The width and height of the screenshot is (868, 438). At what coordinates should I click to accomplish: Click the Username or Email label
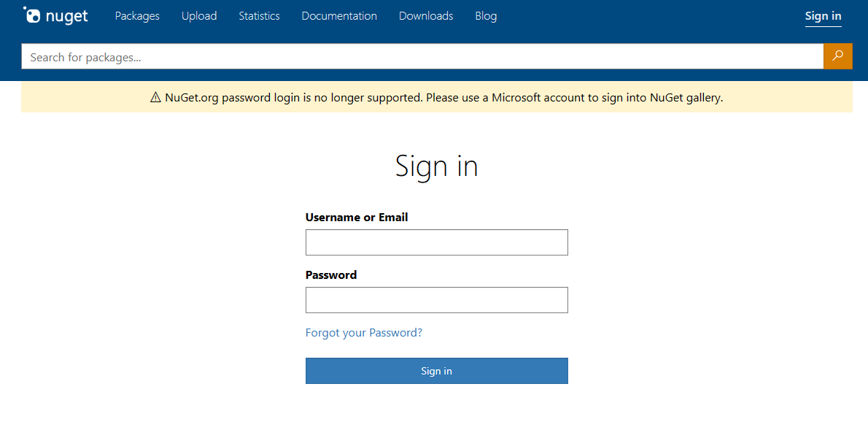pos(356,217)
